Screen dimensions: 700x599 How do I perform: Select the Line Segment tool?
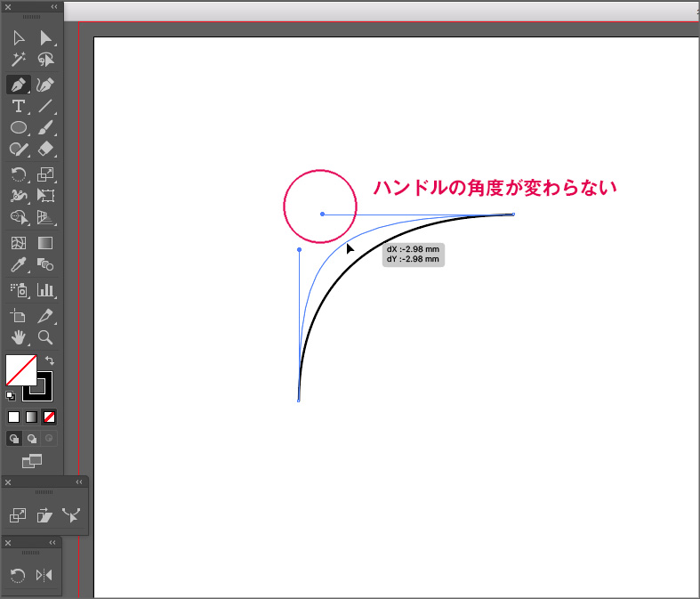tap(45, 106)
